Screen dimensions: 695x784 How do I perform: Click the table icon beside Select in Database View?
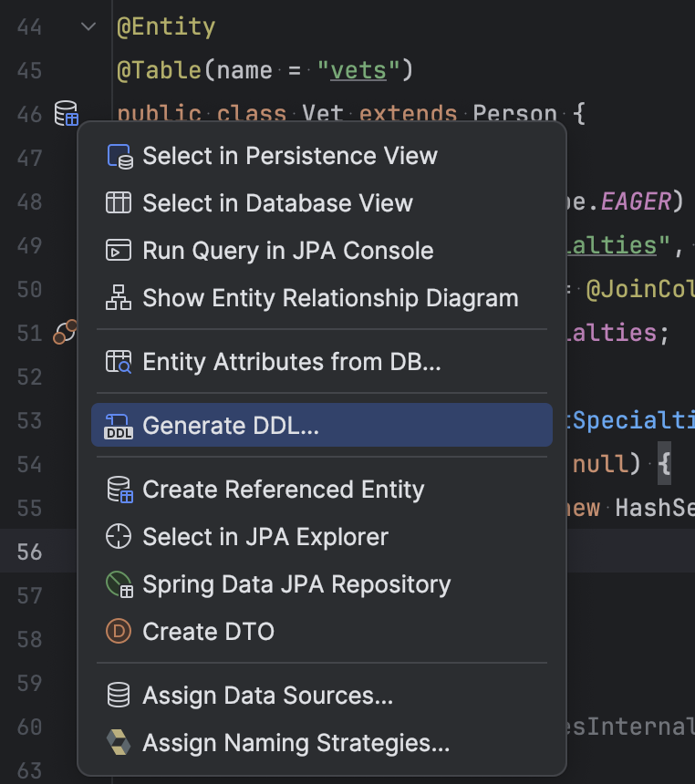(x=119, y=203)
